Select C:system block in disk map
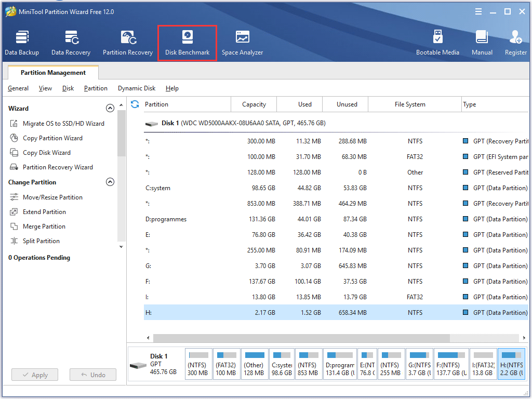Screen dimensions: 532x399 click(x=282, y=364)
